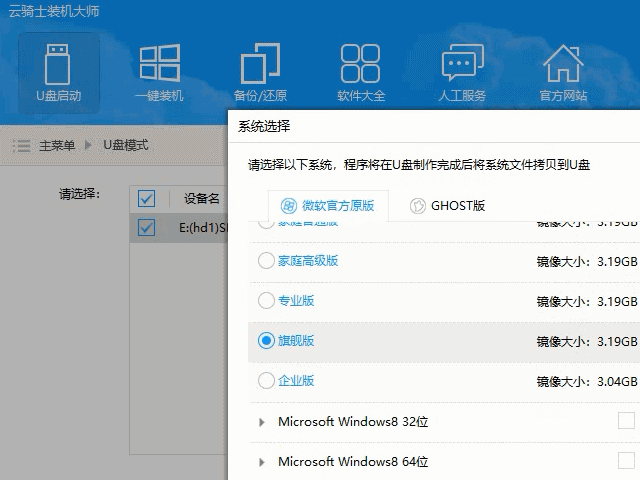Click the 微软官方原版 tab logo icon
640x480 pixels.
point(289,206)
